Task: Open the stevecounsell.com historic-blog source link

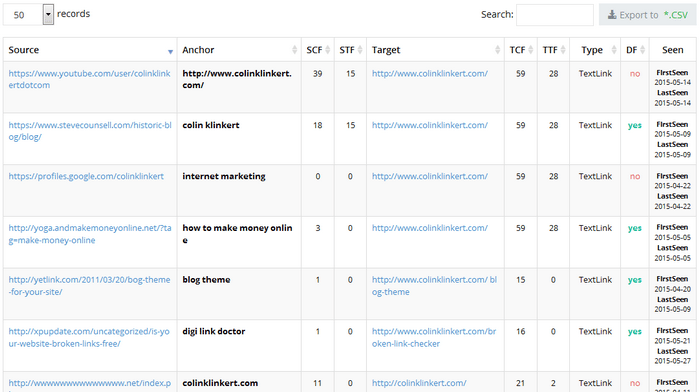Action: pyautogui.click(x=90, y=131)
